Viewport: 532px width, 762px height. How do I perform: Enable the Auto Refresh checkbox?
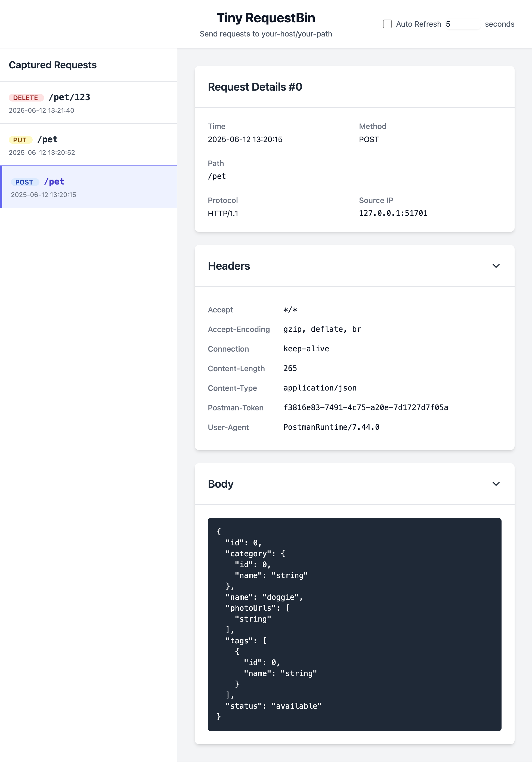point(387,24)
